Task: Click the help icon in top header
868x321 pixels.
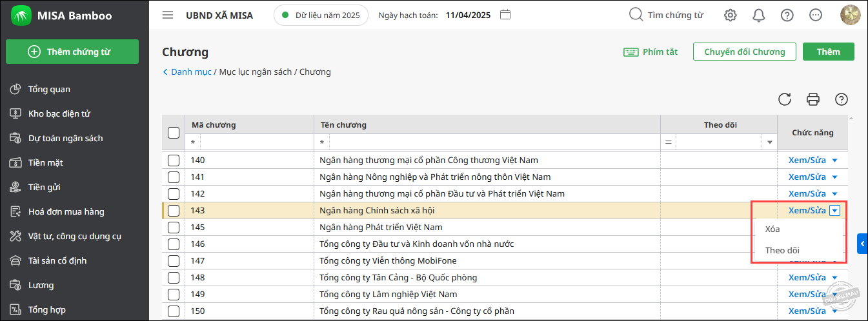Action: [787, 15]
